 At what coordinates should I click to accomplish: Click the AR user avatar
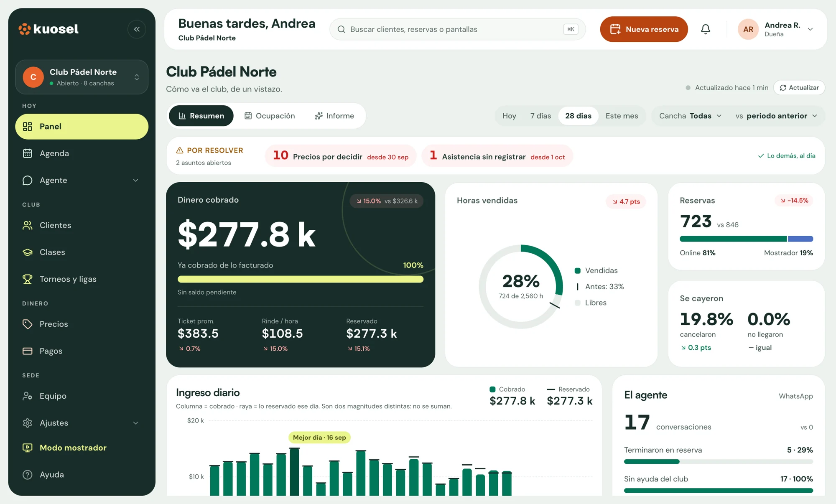(x=748, y=29)
